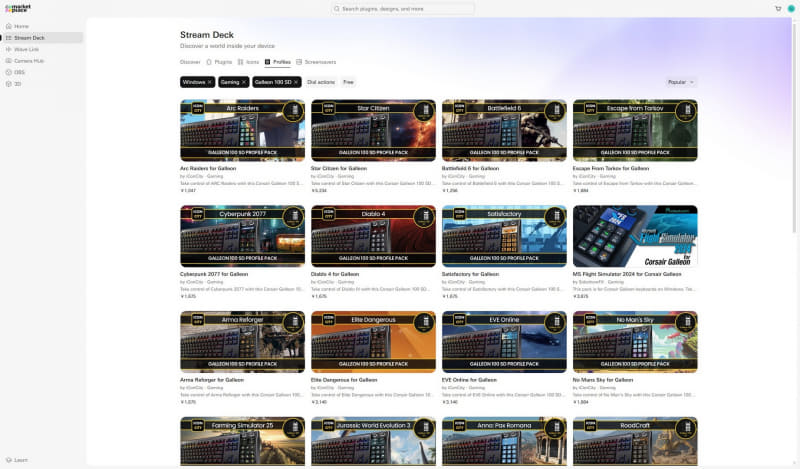The image size is (800, 469).
Task: Remove the Gaming filter chip
Action: coord(243,82)
